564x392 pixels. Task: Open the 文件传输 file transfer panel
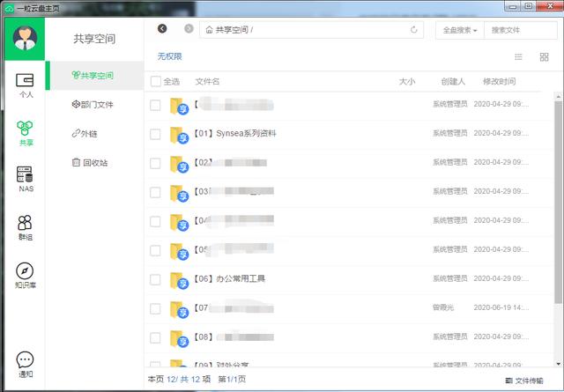pyautogui.click(x=524, y=381)
